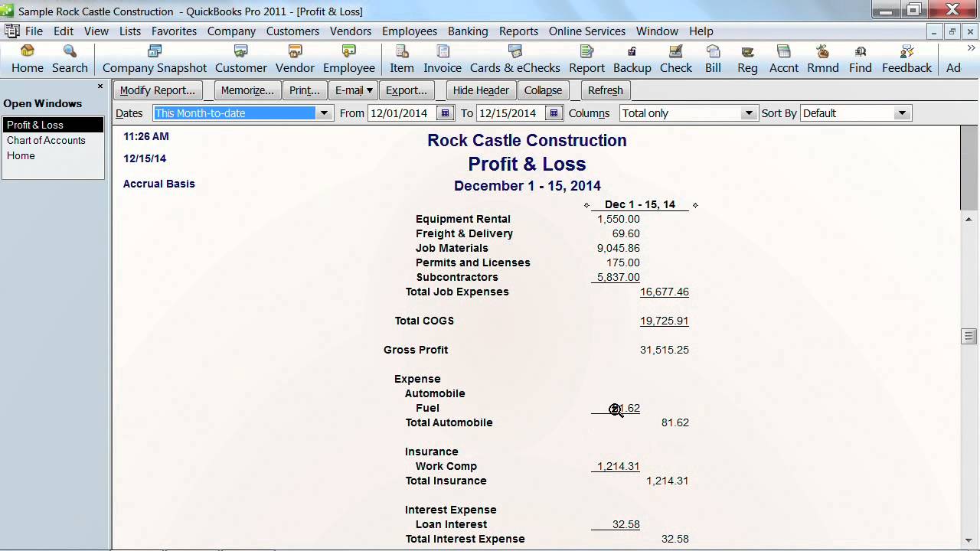Click the Job Materials amount 9,045.86
Screen dimensions: 980x551
(618, 248)
